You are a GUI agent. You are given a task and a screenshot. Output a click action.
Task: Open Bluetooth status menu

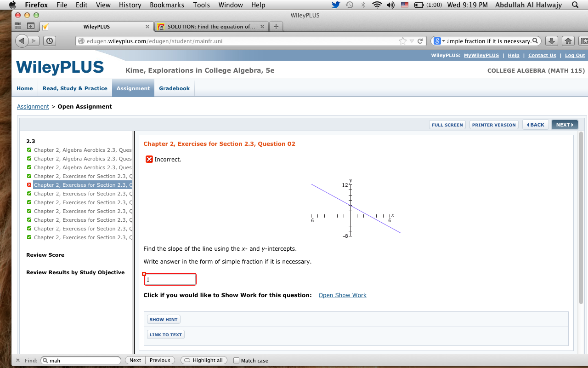coord(363,5)
